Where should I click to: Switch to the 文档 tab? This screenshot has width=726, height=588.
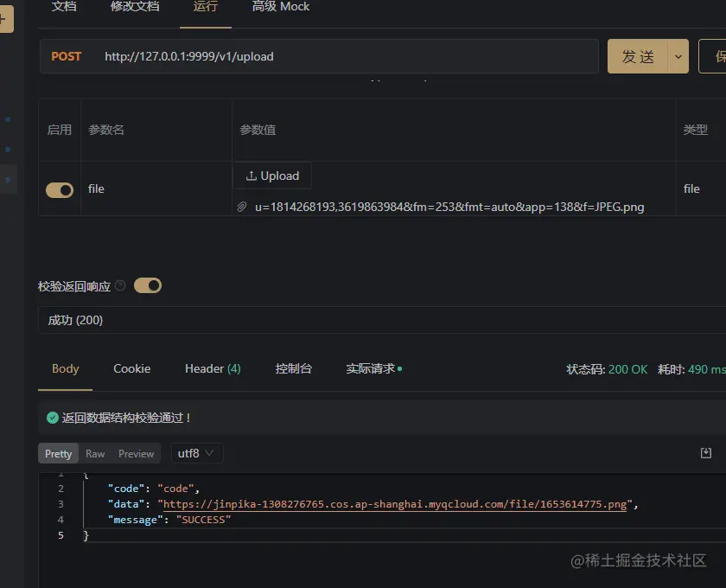[64, 8]
